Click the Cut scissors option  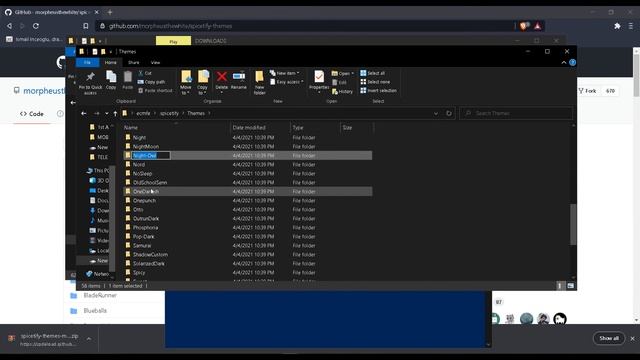(145, 73)
